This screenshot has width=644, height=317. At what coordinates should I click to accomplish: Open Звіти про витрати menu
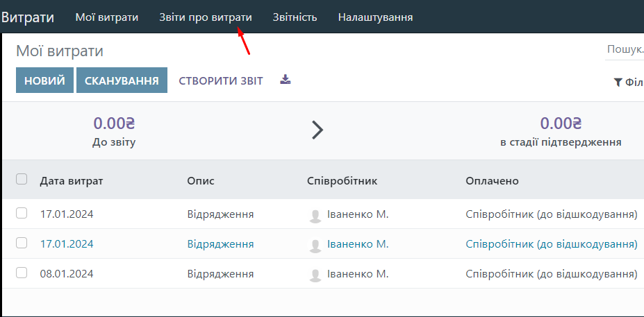[205, 17]
